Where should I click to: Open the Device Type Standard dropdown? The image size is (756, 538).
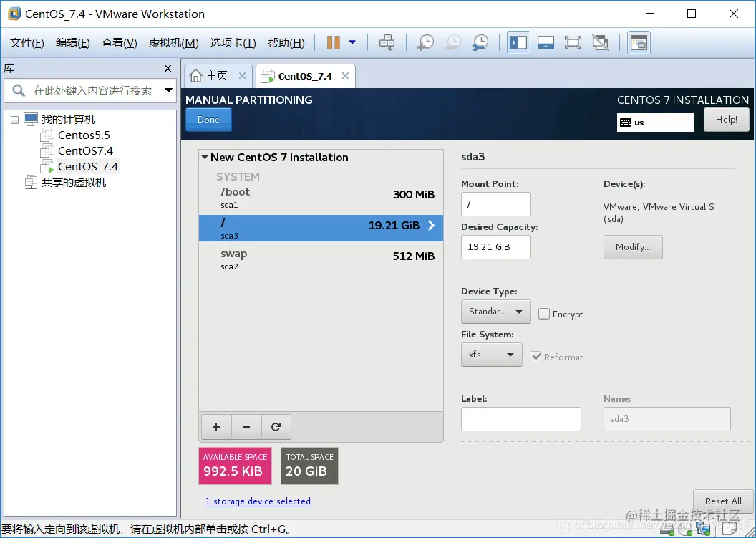(x=495, y=312)
